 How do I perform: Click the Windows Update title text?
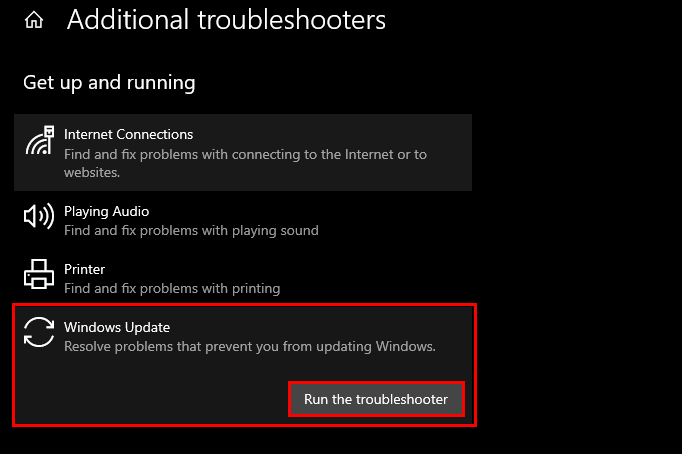point(116,327)
